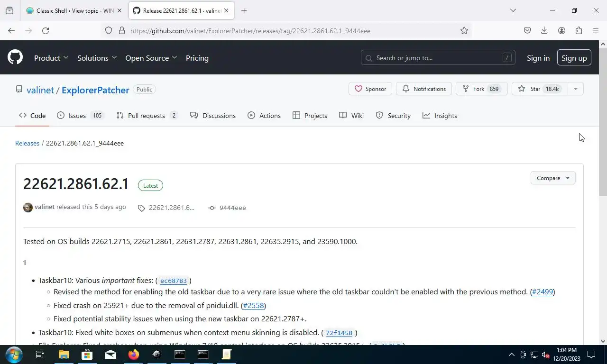Open the Issues tab
The image size is (607, 364).
point(80,116)
